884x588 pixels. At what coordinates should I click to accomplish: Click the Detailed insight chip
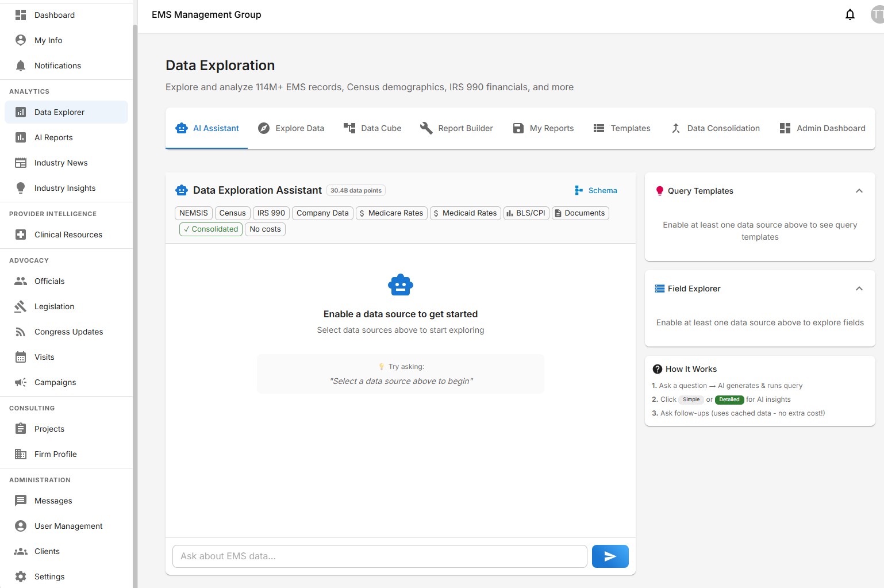pyautogui.click(x=729, y=399)
